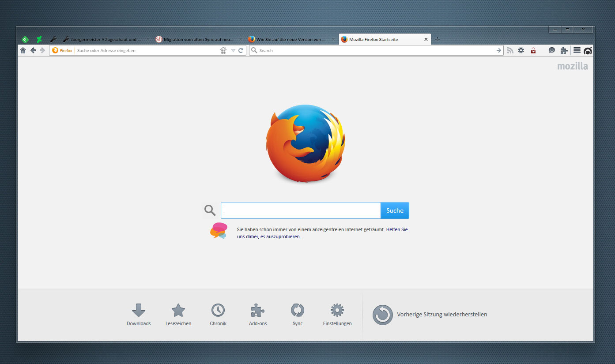The height and width of the screenshot is (364, 615).
Task: Focus the toolbar Search field
Action: 377,50
